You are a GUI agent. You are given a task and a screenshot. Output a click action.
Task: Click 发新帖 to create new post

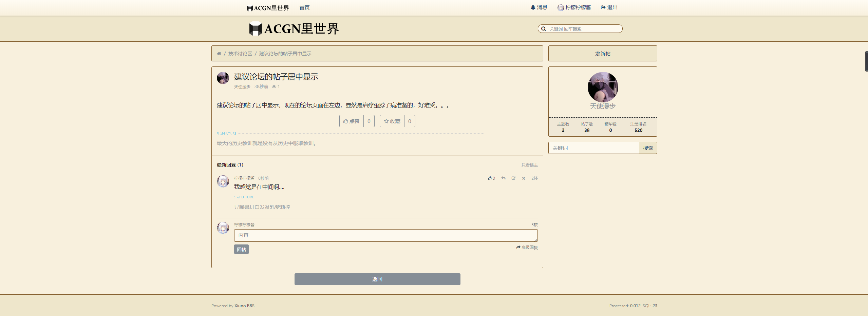tap(603, 54)
